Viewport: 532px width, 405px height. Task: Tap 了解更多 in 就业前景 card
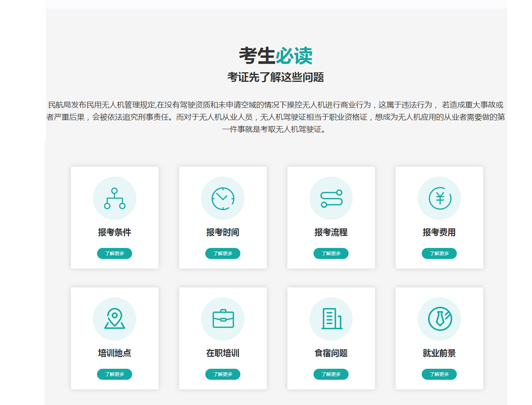[x=439, y=374]
